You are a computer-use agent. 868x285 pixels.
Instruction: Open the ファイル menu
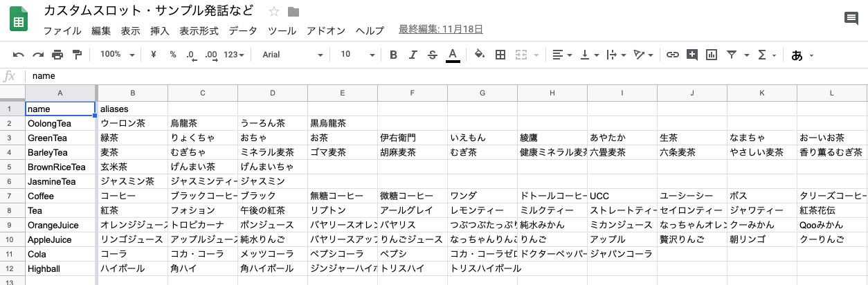[62, 30]
